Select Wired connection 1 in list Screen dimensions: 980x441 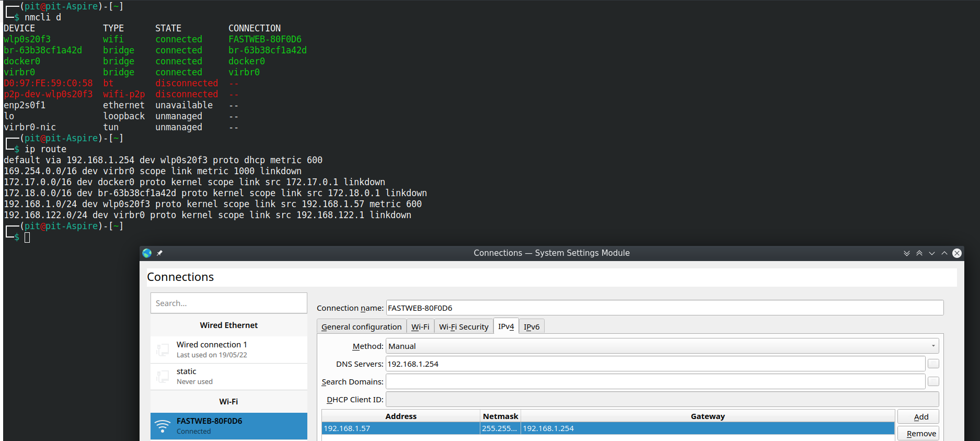click(229, 349)
